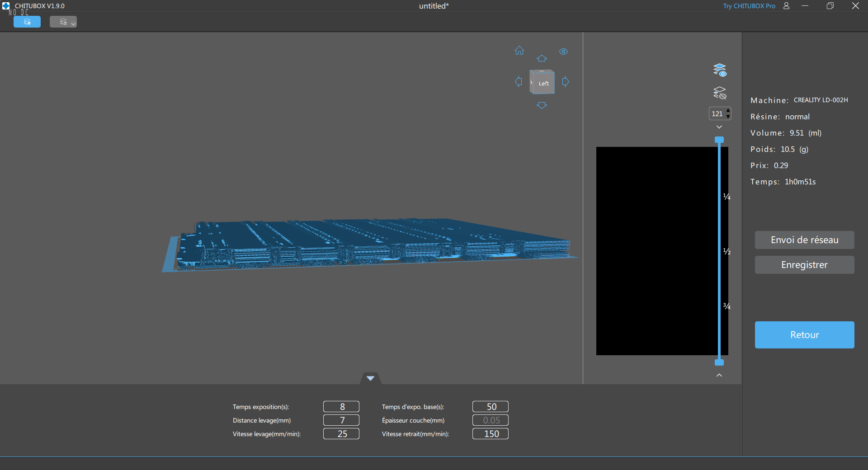Click the "Vitesse levage(mm/min):" label
Screen dimensions: 868x470
pyautogui.click(x=267, y=434)
